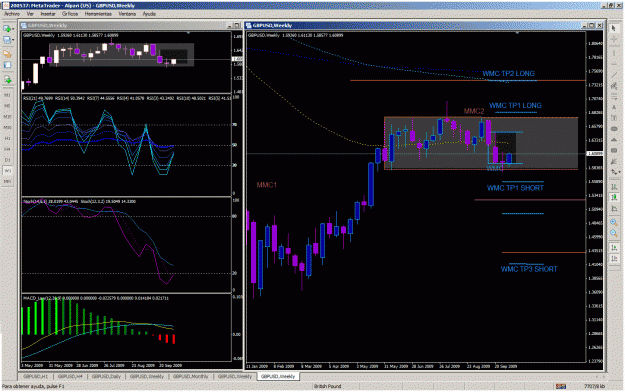Screen dimensions: 625x392
Task: Click chart shift triangle marker in right chart
Action: [x=517, y=33]
